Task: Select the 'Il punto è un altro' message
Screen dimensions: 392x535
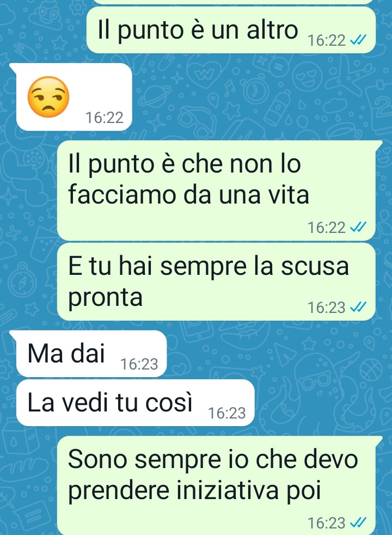Action: [231, 30]
